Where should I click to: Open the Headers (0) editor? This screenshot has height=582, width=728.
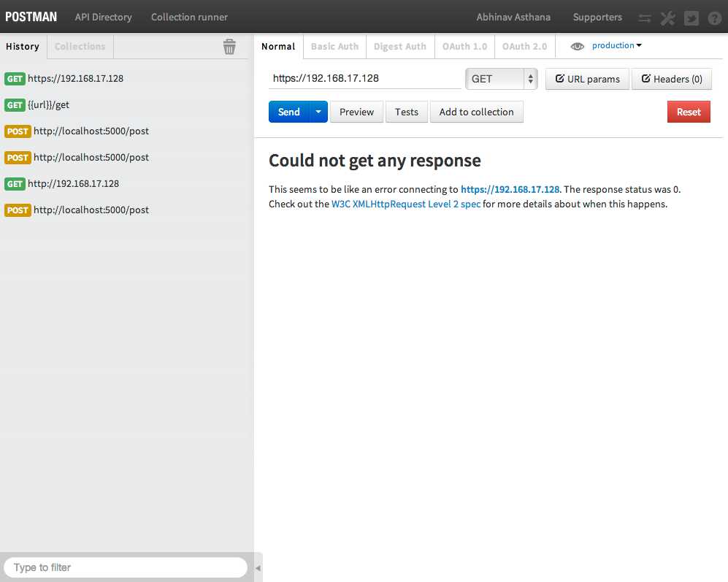[x=672, y=79]
